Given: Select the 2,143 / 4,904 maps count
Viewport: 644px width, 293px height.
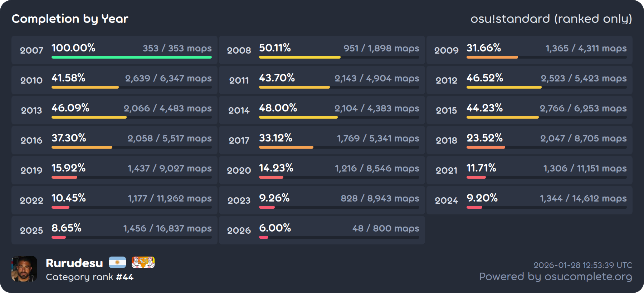Looking at the screenshot, I should [376, 78].
